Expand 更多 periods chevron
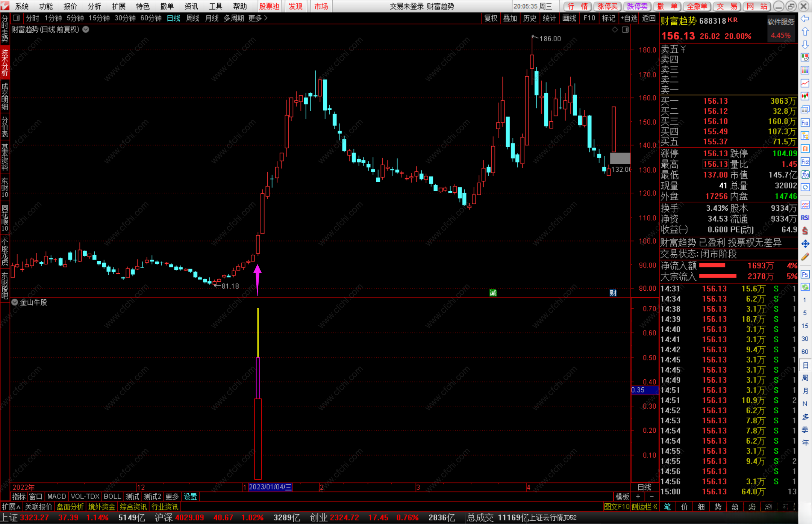Image resolution: width=812 pixels, height=524 pixels. point(266,18)
